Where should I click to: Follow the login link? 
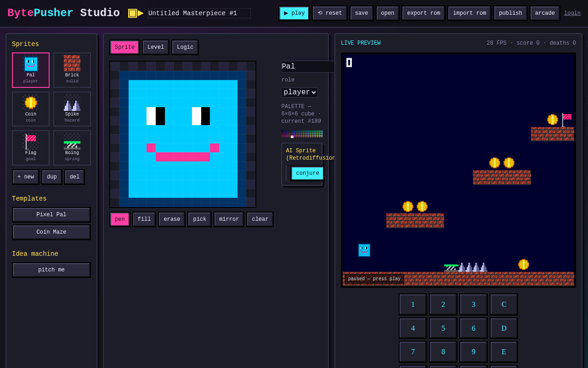click(x=572, y=13)
